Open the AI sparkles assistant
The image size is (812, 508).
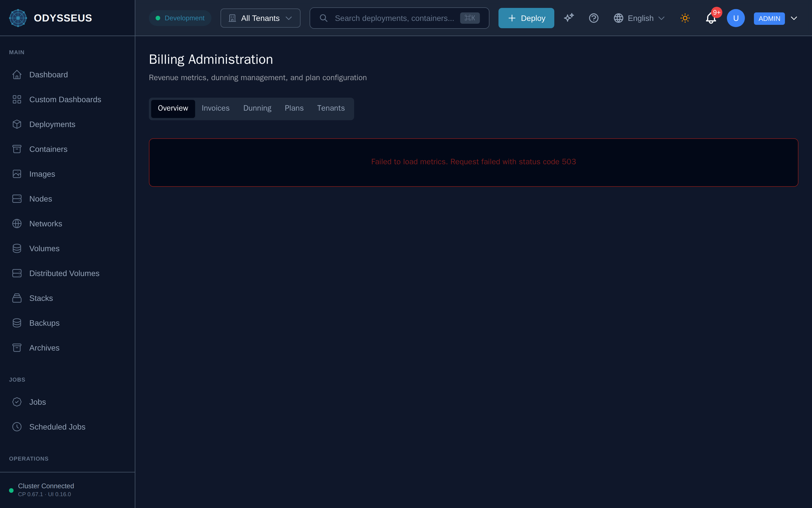(569, 18)
